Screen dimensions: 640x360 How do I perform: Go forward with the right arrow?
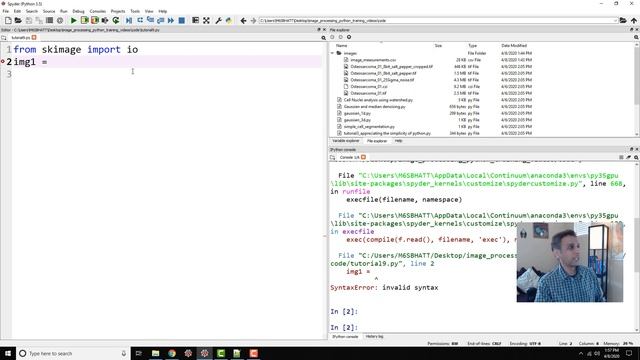253,20
